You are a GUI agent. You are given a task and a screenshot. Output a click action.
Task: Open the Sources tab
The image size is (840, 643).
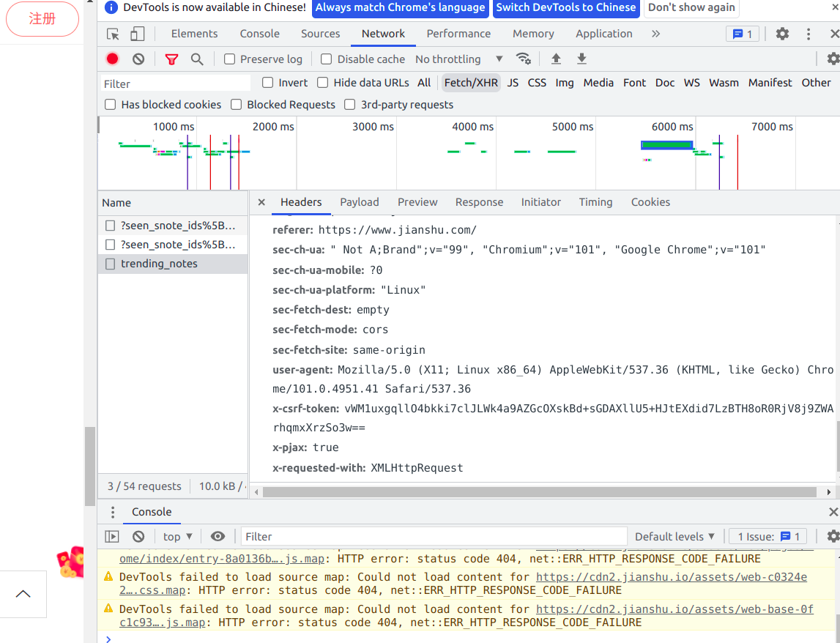[320, 34]
